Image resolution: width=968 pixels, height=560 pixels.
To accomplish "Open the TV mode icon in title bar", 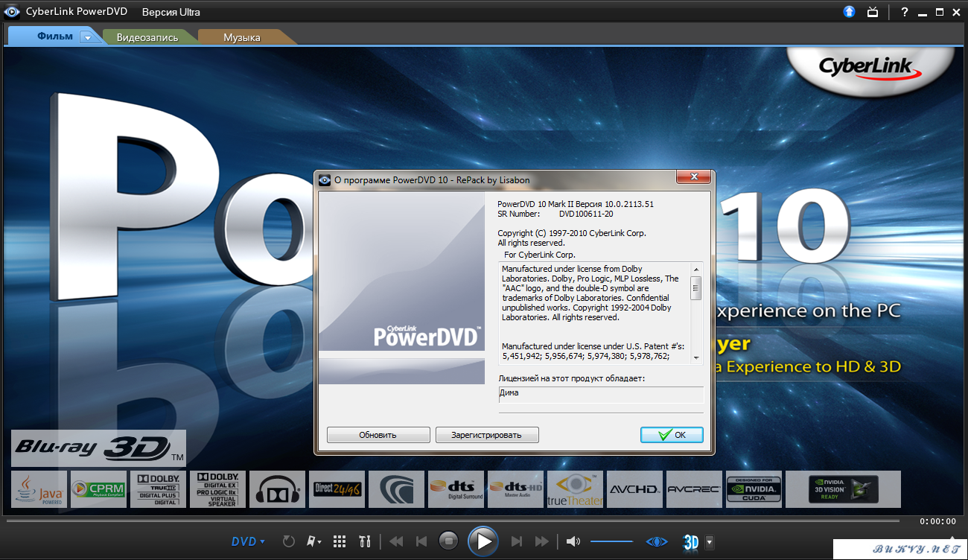I will coord(873,12).
